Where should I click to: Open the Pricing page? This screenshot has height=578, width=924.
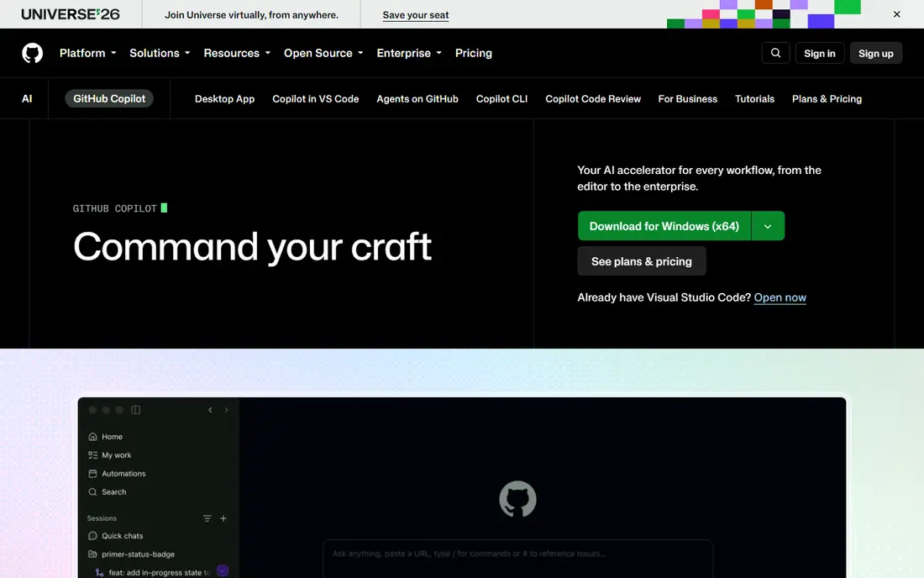[x=473, y=53]
